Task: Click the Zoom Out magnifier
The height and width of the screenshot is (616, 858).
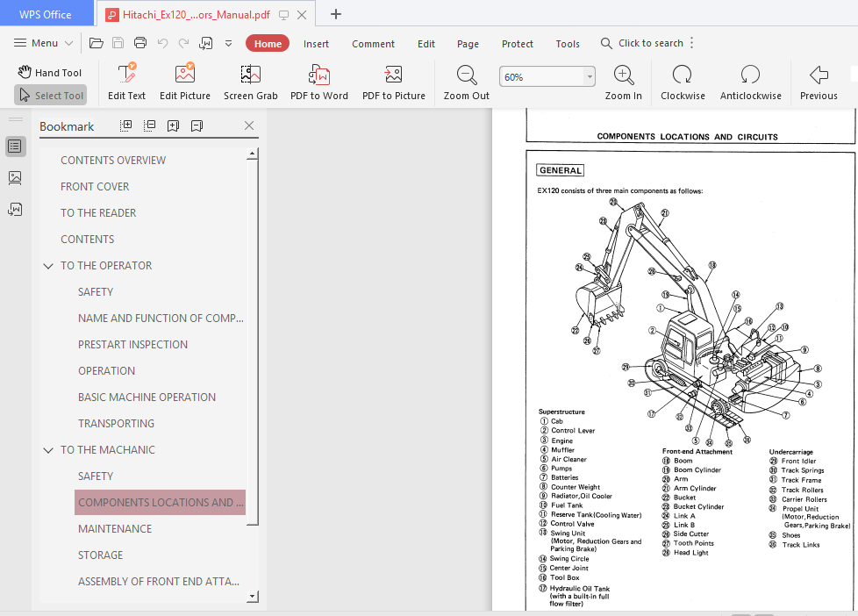Action: coord(466,82)
